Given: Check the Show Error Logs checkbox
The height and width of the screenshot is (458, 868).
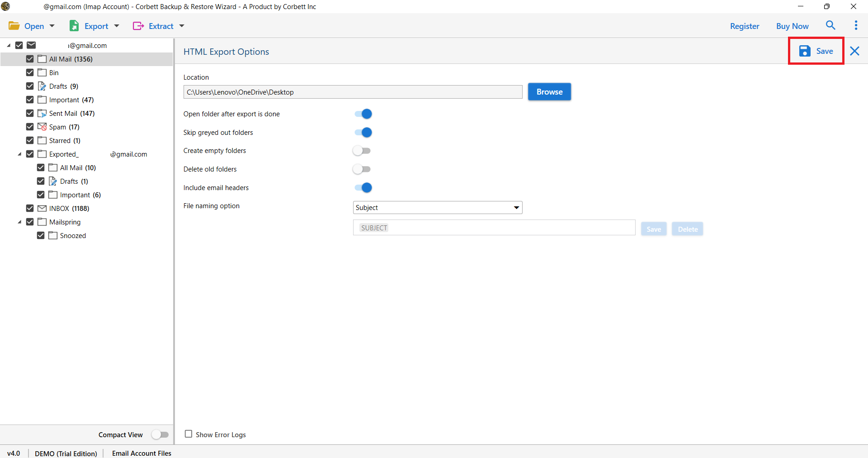Looking at the screenshot, I should [189, 434].
